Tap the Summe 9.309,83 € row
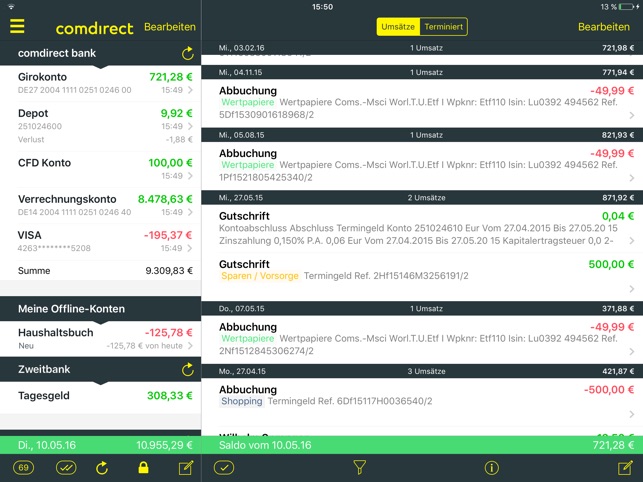 [100, 271]
